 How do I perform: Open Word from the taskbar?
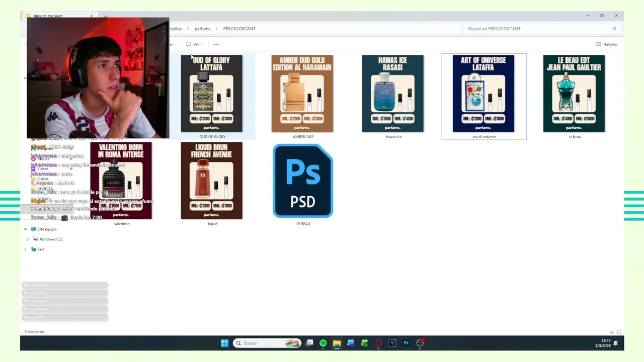tap(351, 343)
